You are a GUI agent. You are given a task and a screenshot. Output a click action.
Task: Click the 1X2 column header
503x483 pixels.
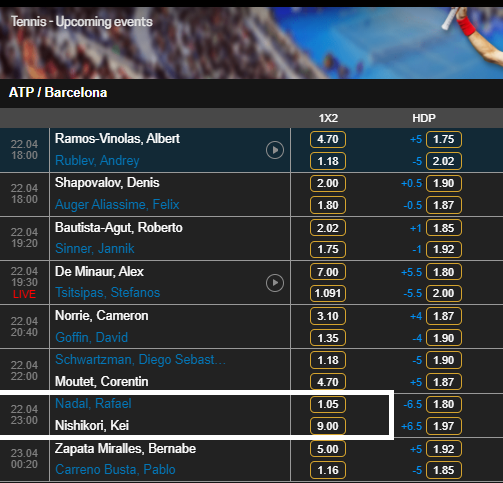pos(328,118)
